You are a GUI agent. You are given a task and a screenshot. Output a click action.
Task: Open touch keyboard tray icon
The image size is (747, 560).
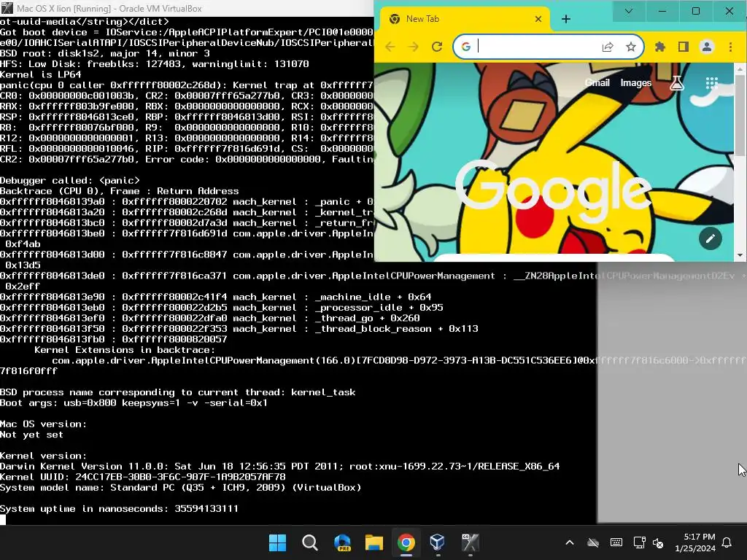coord(616,542)
